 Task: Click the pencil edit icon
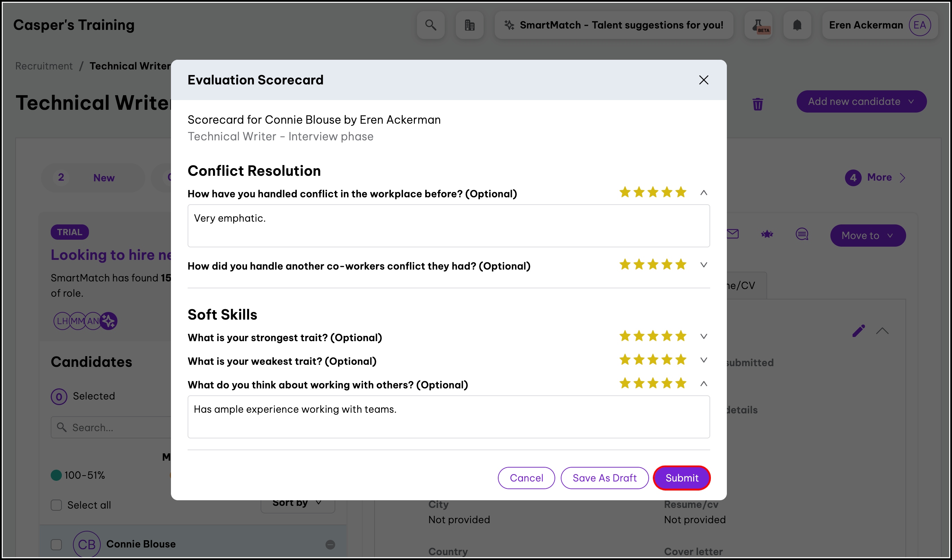[858, 331]
